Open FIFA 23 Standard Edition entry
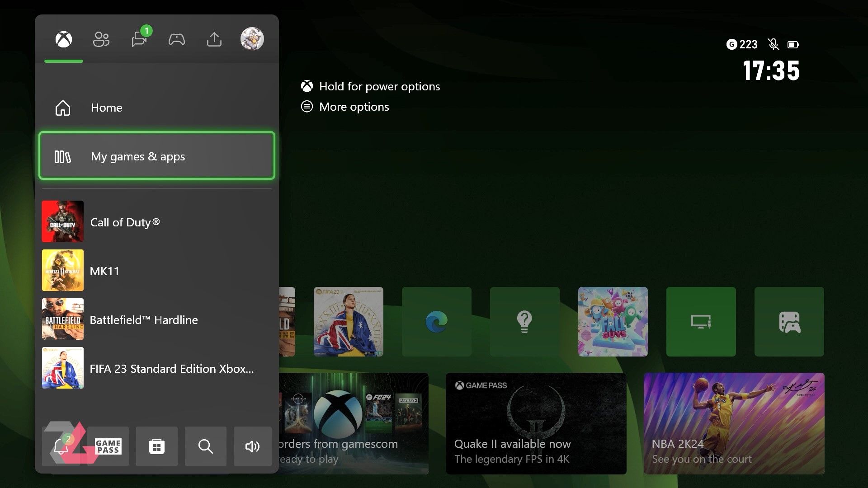 pyautogui.click(x=156, y=368)
